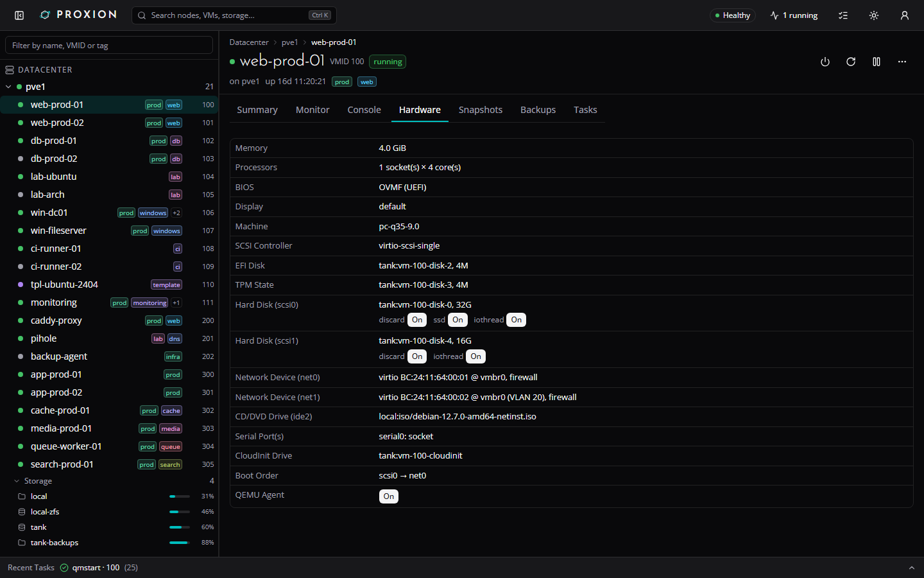Click the tank storage disk icon
This screenshot has width=924, height=578.
click(x=22, y=527)
